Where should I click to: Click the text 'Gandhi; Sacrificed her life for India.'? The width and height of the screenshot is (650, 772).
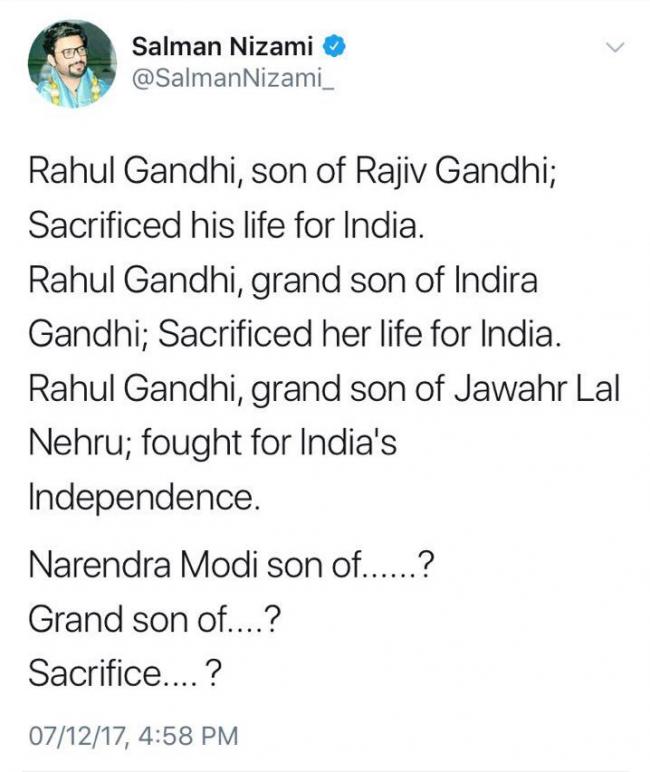(x=294, y=334)
